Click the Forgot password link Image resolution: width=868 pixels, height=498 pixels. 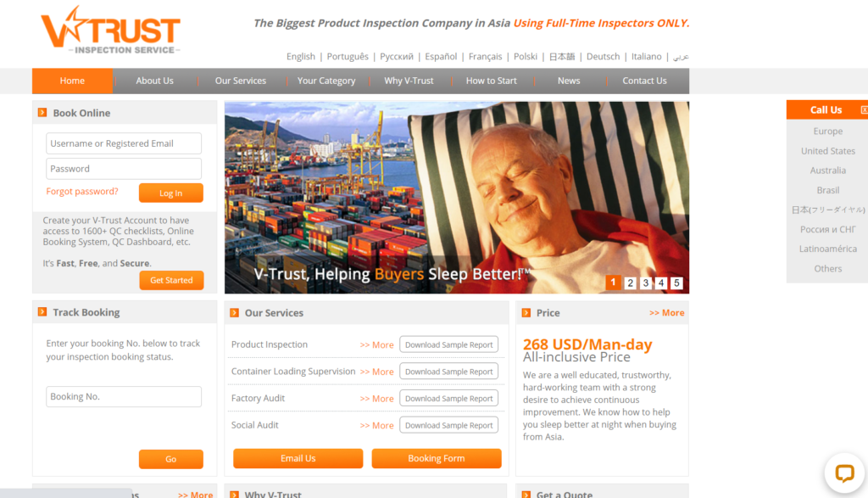[82, 191]
